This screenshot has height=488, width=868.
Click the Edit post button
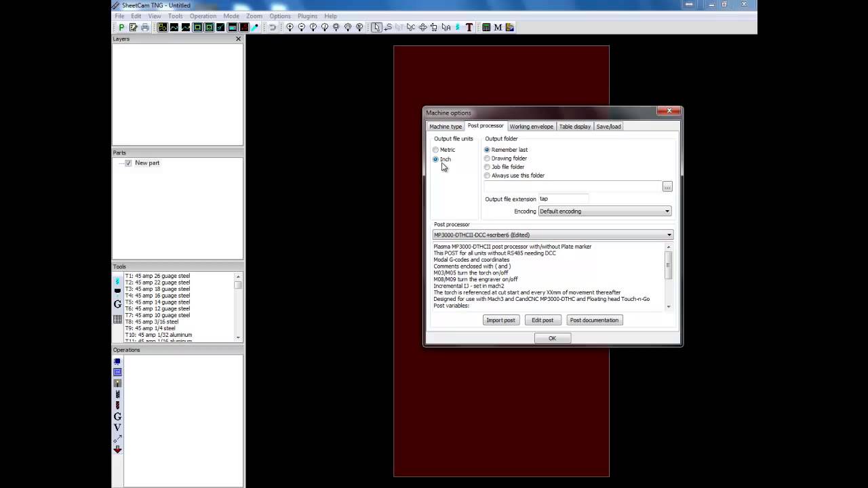tap(542, 320)
